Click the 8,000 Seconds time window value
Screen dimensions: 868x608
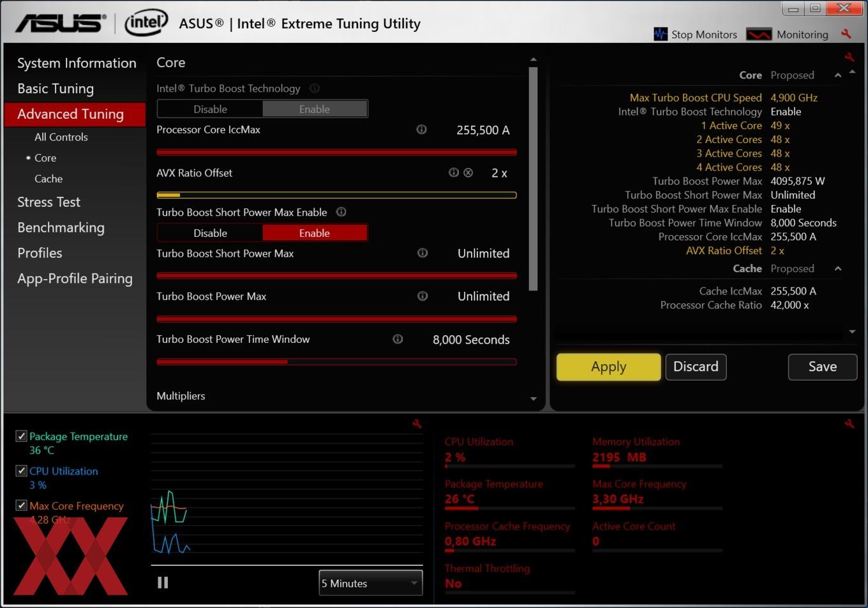(471, 340)
